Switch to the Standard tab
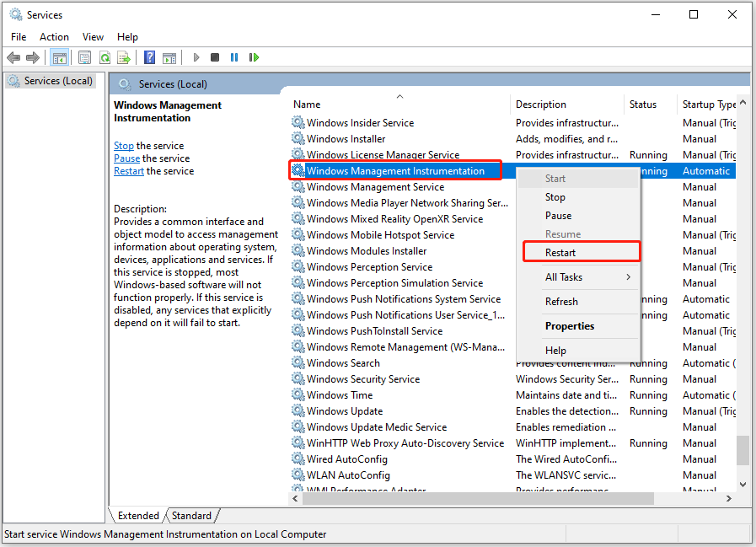The height and width of the screenshot is (547, 756). 191,515
